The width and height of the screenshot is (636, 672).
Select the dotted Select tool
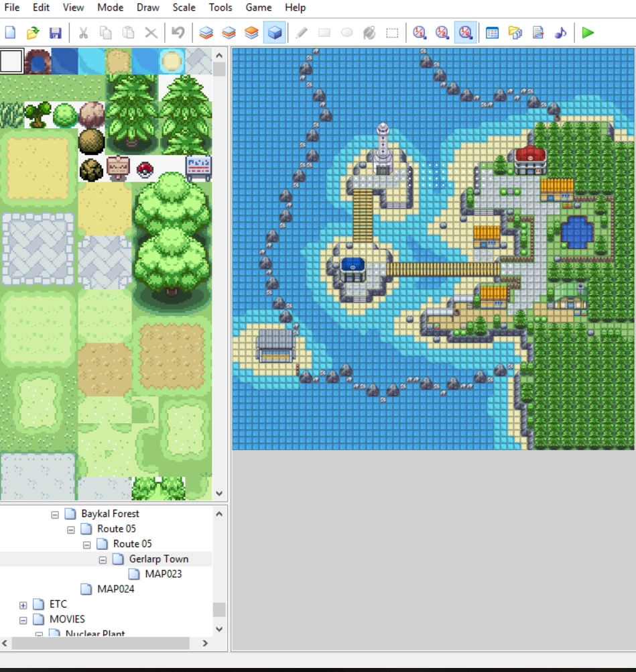tap(392, 33)
